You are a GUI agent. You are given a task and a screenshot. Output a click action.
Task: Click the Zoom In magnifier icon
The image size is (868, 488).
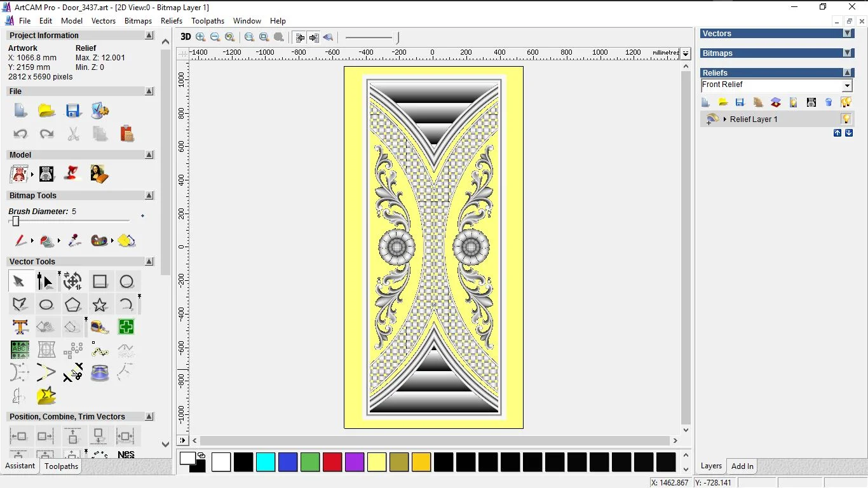[201, 37]
